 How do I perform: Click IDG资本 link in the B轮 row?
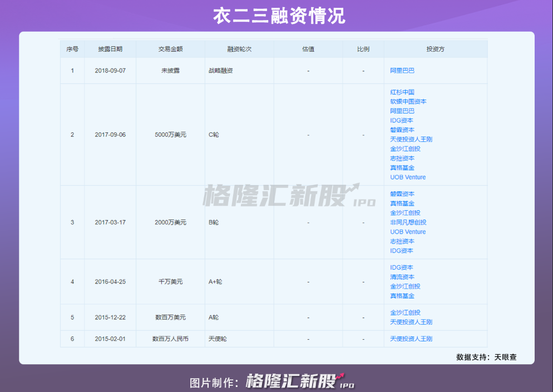click(x=401, y=251)
